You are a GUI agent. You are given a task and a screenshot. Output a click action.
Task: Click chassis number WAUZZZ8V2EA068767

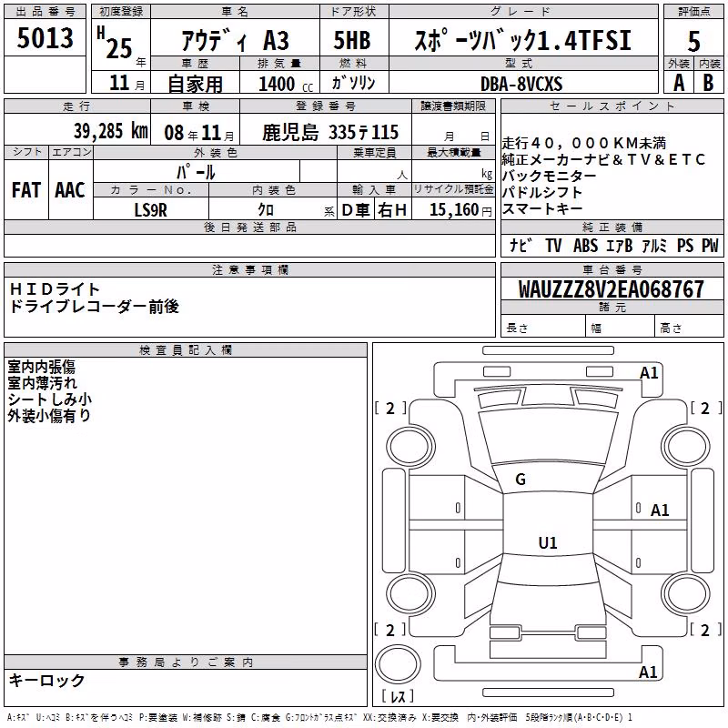pos(611,289)
